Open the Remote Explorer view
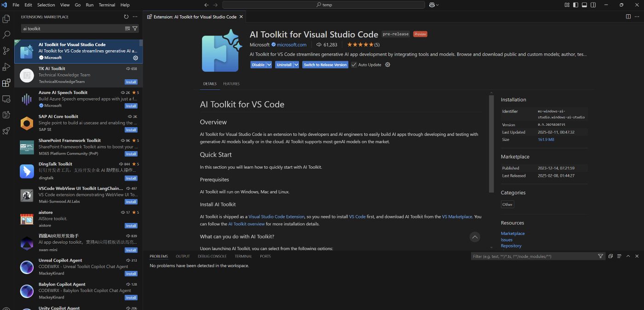Screen dimensions: 644x310 click(x=6, y=99)
